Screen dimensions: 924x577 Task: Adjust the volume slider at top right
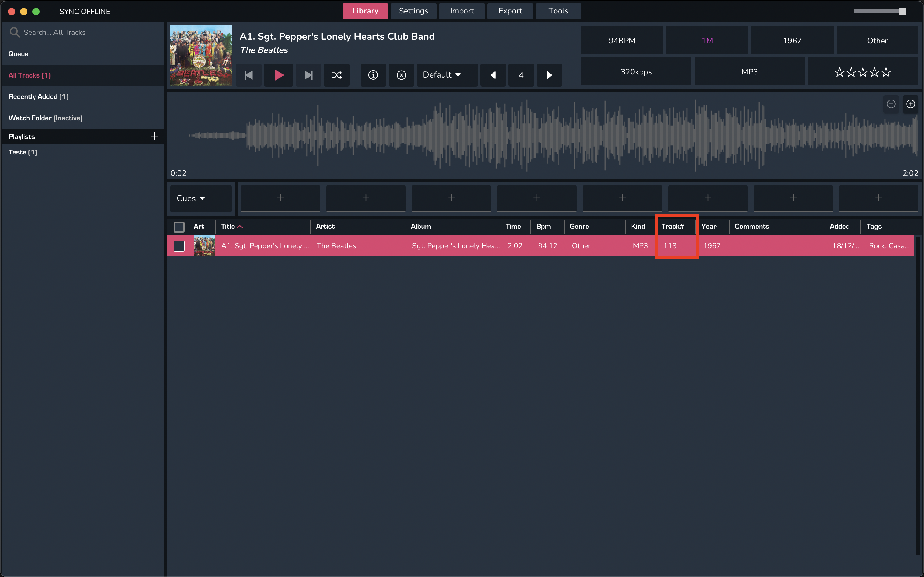point(902,12)
